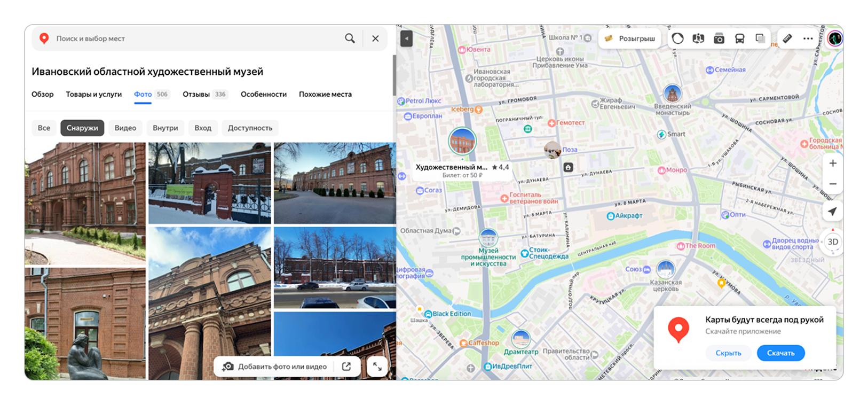The width and height of the screenshot is (868, 405).
Task: Click the Поиск и выбор мест field
Action: point(192,38)
